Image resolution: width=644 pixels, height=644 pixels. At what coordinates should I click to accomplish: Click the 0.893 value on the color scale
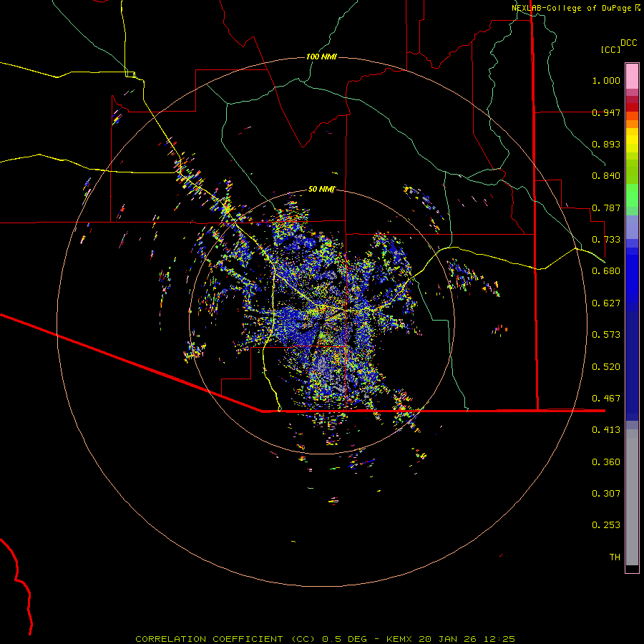pyautogui.click(x=606, y=144)
